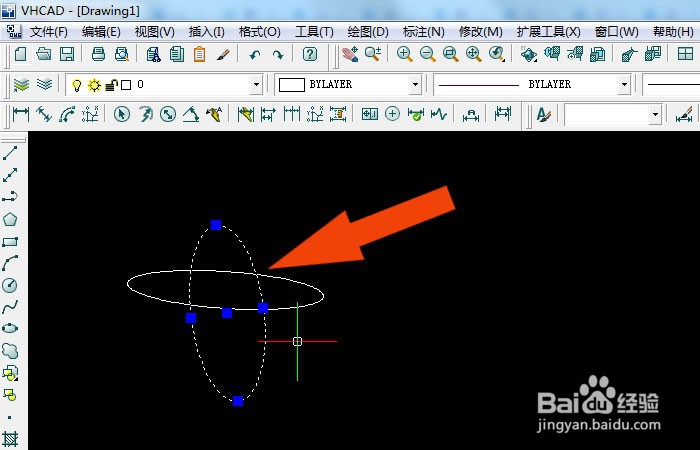This screenshot has width=700, height=450.
Task: Open the 标注(N) menu
Action: [423, 32]
